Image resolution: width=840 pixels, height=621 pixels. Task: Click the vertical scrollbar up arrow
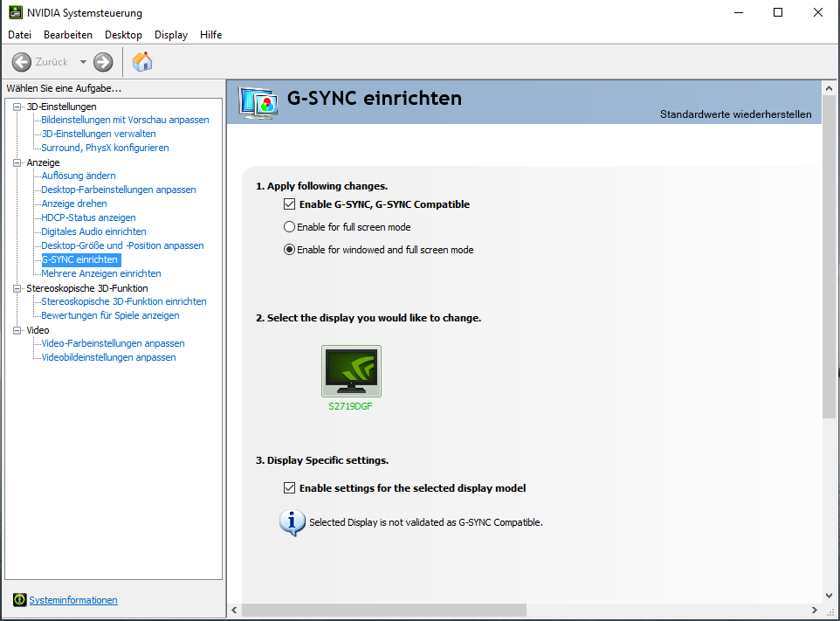tap(829, 88)
